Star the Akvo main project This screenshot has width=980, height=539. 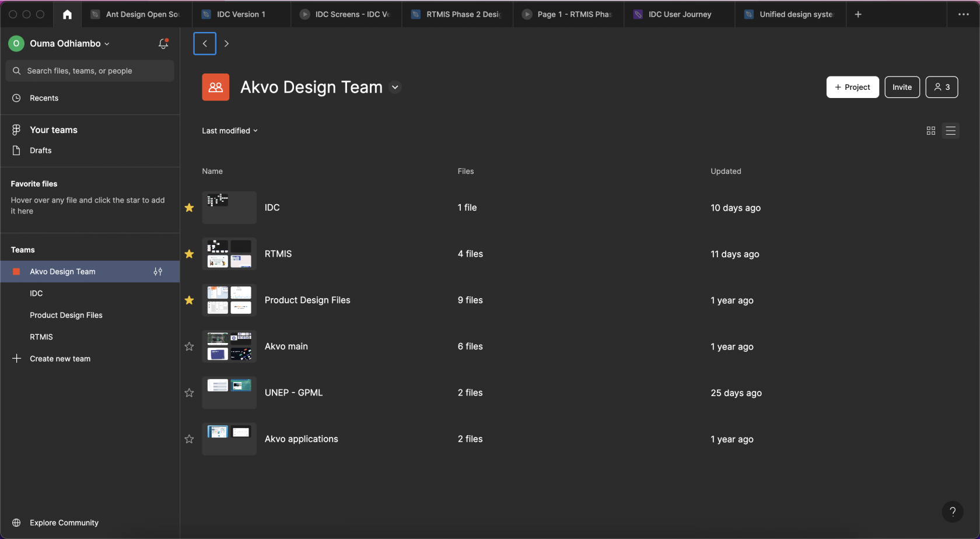189,346
